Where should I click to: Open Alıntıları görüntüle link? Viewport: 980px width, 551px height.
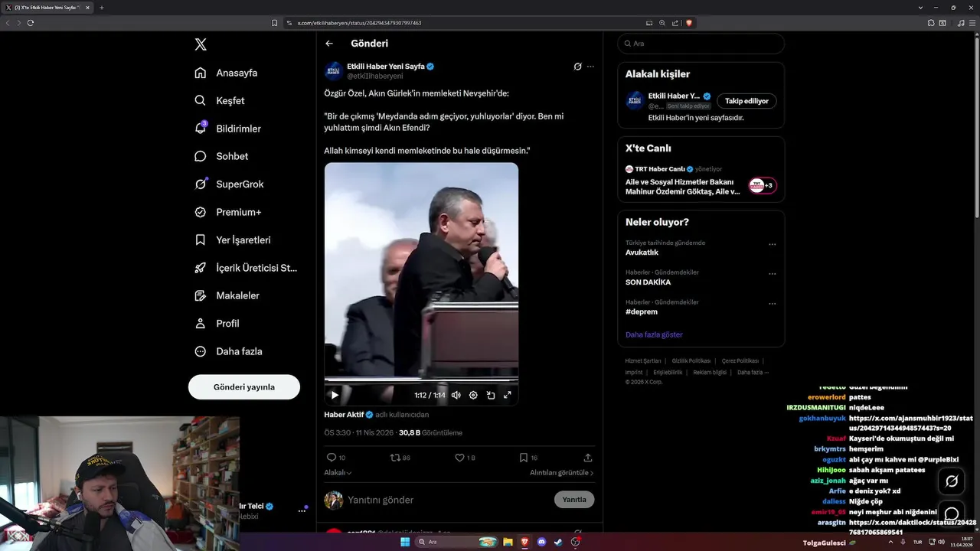click(x=562, y=473)
